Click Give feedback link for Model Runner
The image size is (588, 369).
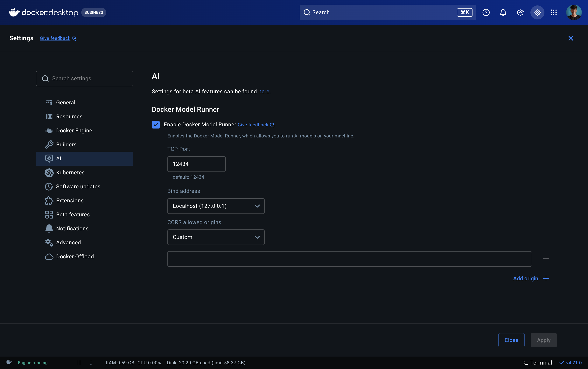[x=253, y=125]
